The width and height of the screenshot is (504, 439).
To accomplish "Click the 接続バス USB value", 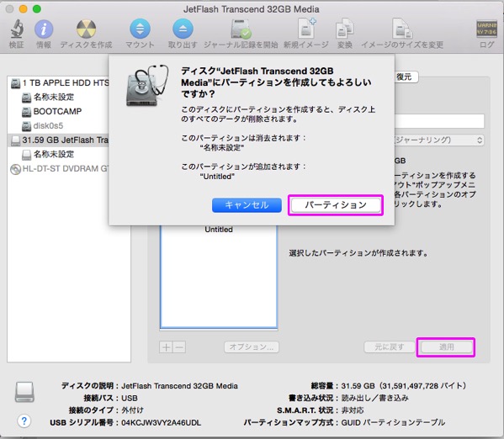I will (130, 398).
